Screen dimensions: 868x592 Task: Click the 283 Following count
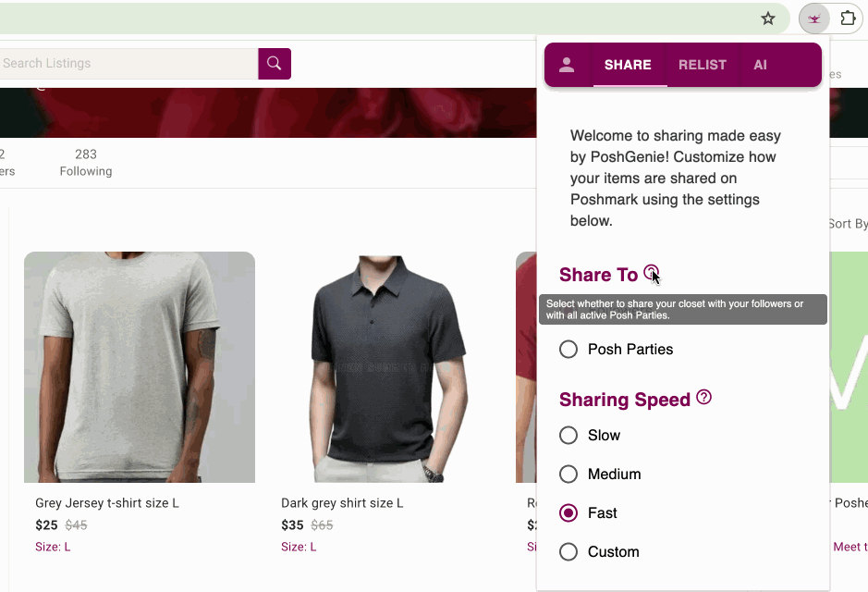[x=86, y=163]
